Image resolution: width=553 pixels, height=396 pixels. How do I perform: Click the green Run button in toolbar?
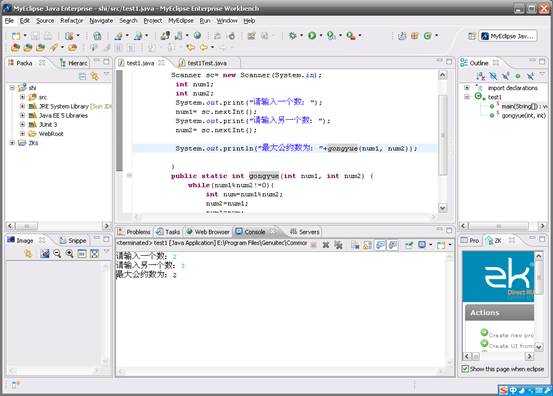[x=312, y=36]
